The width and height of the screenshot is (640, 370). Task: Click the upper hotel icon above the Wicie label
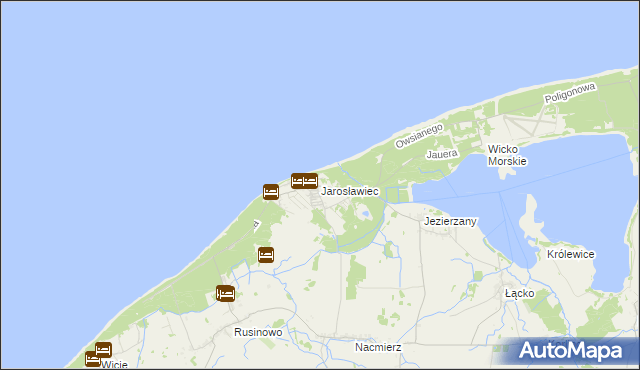point(104,350)
